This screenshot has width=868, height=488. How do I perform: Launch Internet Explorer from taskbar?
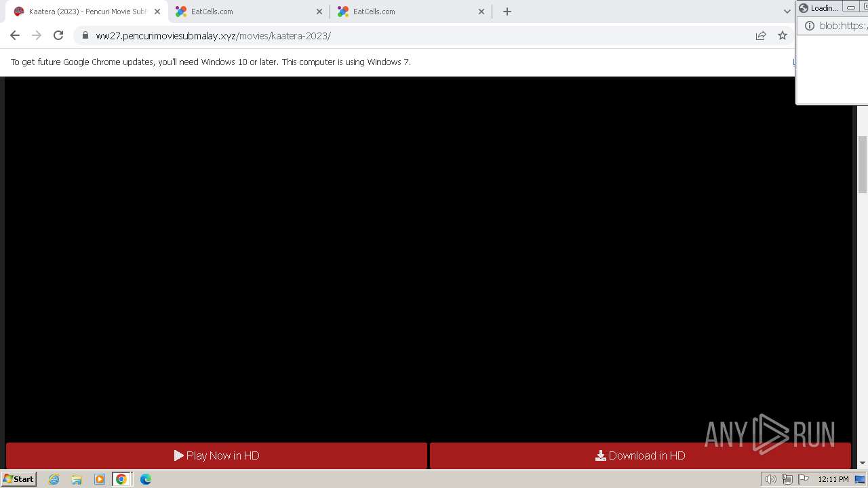(x=54, y=479)
